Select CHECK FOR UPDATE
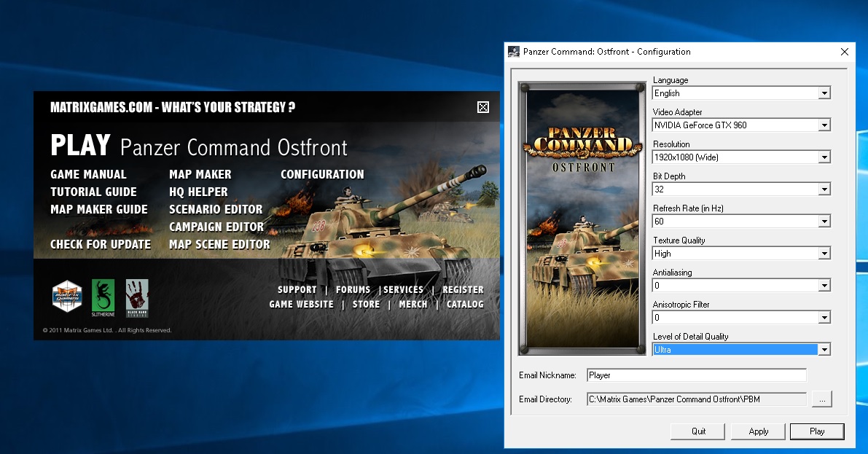This screenshot has width=868, height=454. click(x=100, y=245)
